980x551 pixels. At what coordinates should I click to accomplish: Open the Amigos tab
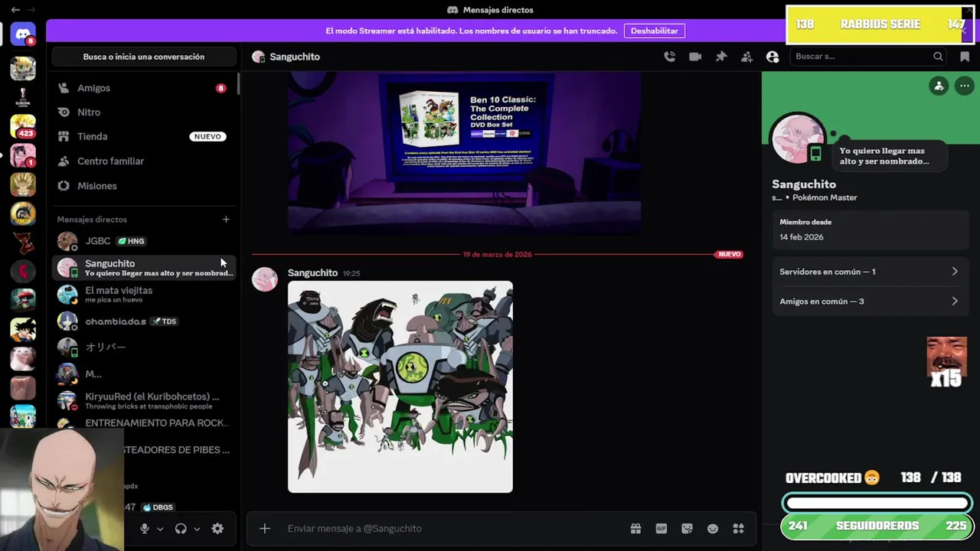144,88
